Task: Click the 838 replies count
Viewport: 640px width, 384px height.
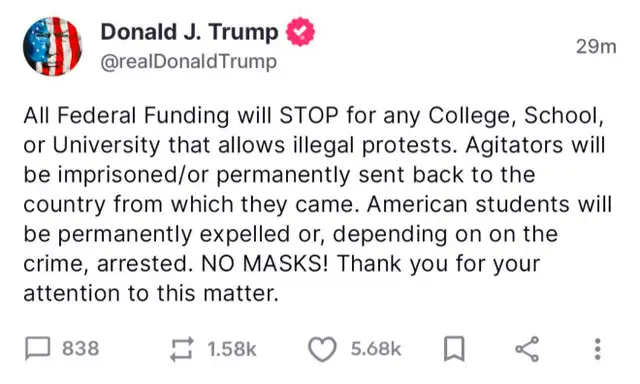Action: [x=80, y=348]
